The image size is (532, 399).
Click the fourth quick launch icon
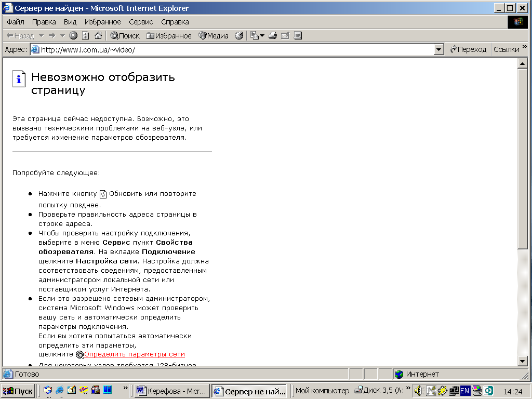point(84,390)
